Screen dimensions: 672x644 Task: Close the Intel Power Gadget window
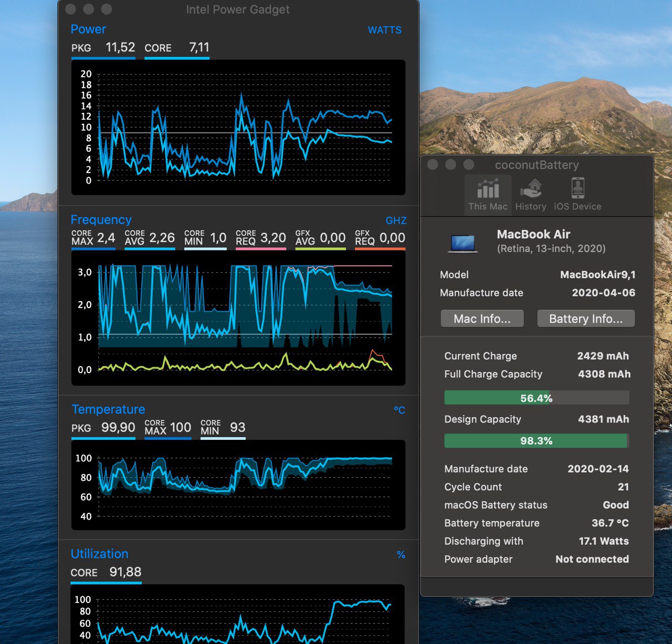tap(70, 9)
